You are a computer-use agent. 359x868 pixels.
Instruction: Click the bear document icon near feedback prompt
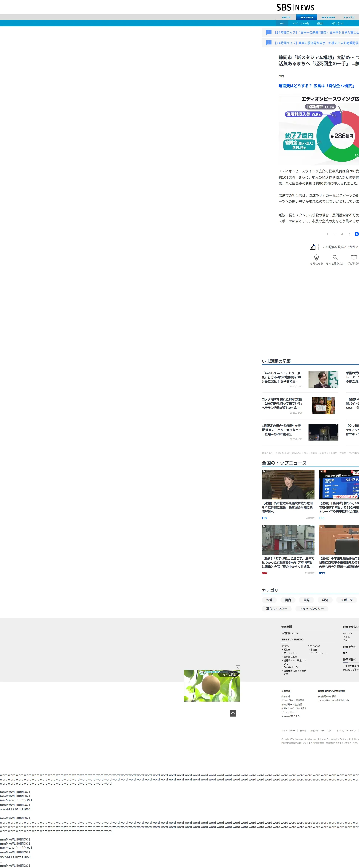[312, 247]
